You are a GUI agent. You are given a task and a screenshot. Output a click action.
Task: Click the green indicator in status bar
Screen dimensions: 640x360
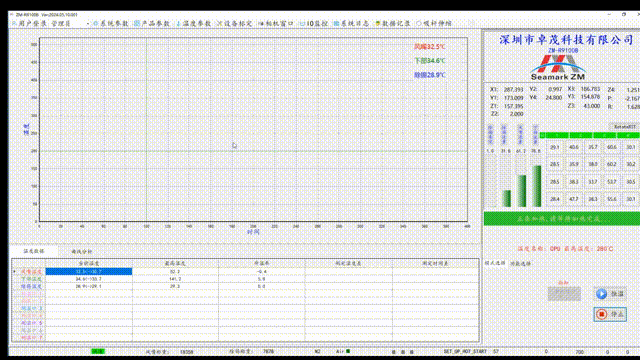click(98, 351)
